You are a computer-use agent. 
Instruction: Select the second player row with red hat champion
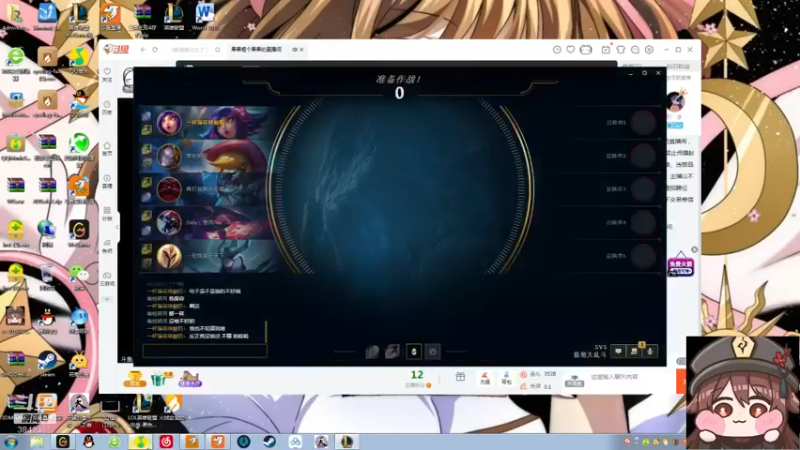[x=209, y=156]
